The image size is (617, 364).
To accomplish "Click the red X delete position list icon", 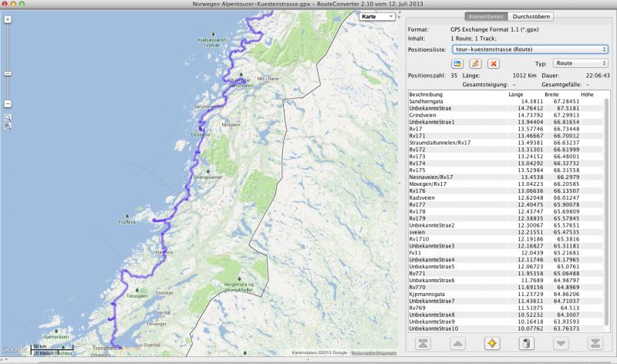I will 493,62.
